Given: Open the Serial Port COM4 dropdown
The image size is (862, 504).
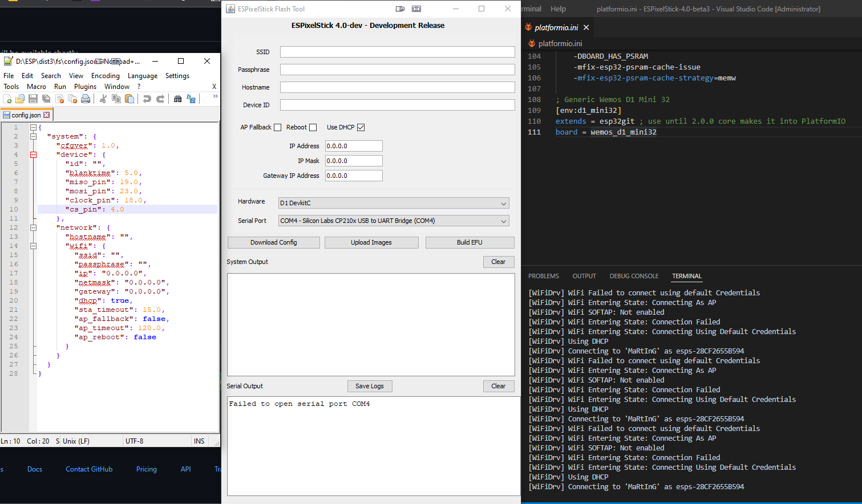Looking at the screenshot, I should click(394, 221).
